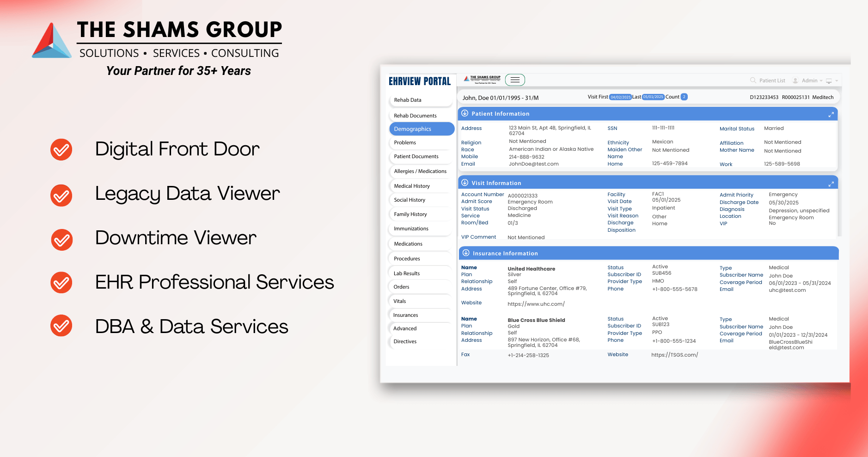This screenshot has width=868, height=457.
Task: Open the monitor display dropdown
Action: point(832,81)
